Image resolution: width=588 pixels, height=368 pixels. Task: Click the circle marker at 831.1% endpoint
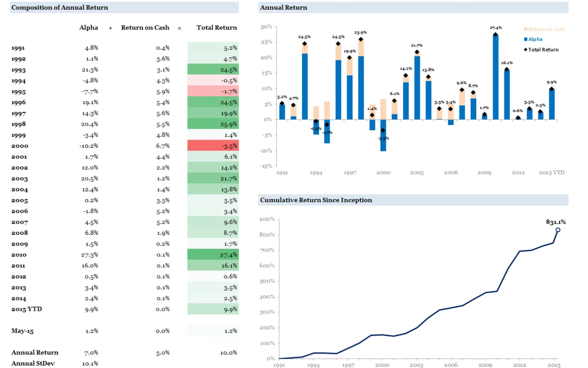[558, 230]
